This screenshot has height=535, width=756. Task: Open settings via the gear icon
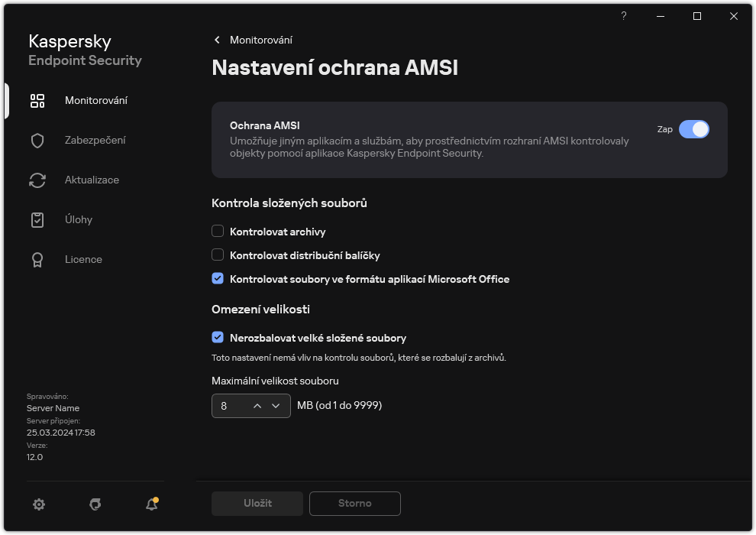[x=39, y=504]
